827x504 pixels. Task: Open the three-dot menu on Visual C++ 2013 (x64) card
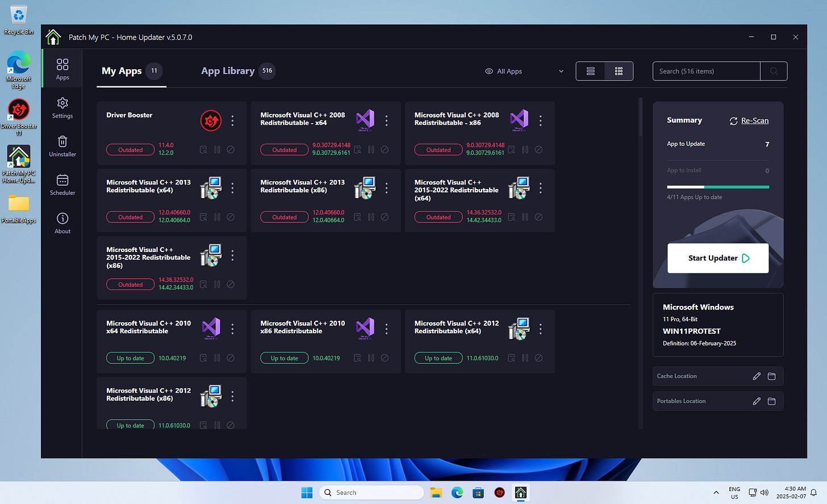pos(232,188)
